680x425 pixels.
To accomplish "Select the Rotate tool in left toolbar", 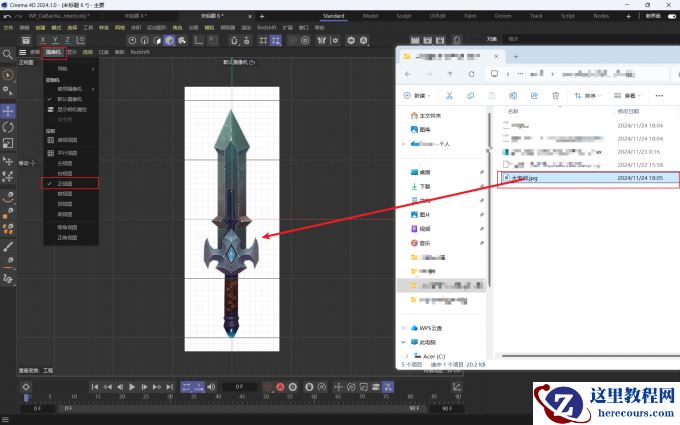I will click(x=8, y=127).
